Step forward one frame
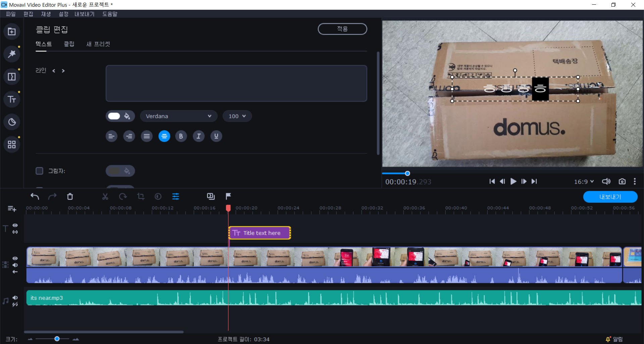 [524, 181]
